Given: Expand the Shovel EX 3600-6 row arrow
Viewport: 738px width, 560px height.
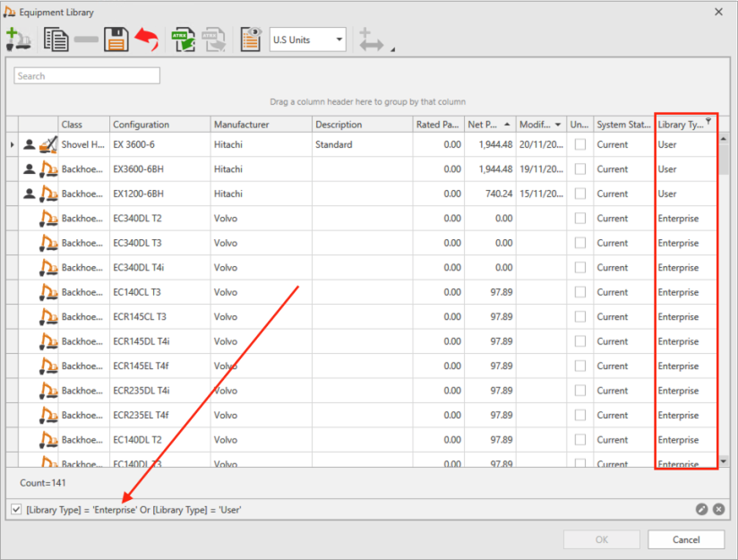Looking at the screenshot, I should [12, 144].
